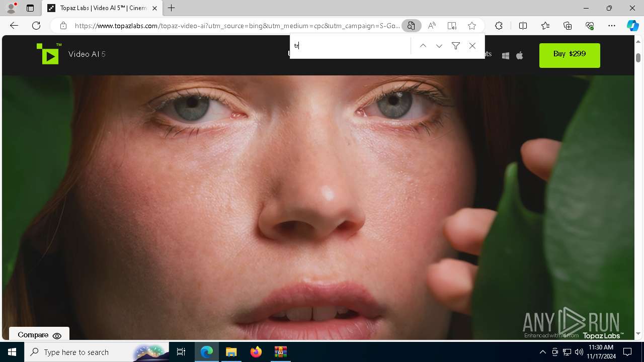View site information lock icon
The width and height of the screenshot is (644, 362).
click(x=63, y=26)
